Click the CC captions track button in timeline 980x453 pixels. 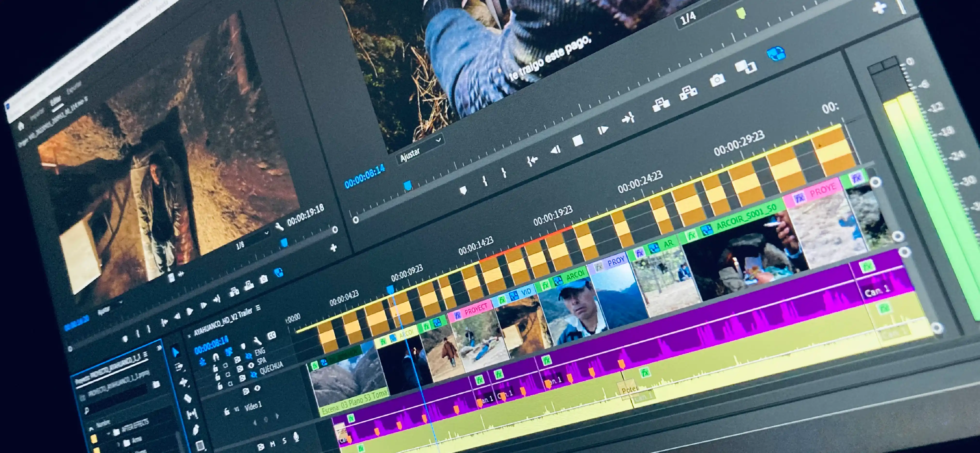point(272,335)
